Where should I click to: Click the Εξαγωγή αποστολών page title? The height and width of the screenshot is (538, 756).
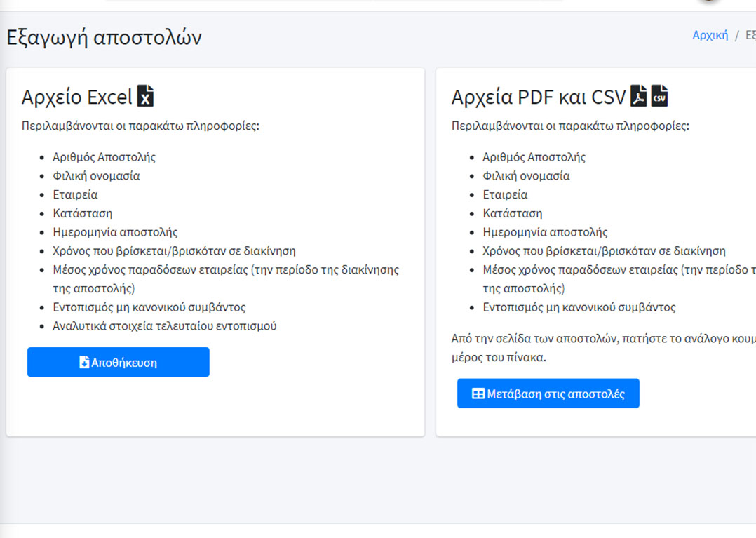coord(104,38)
